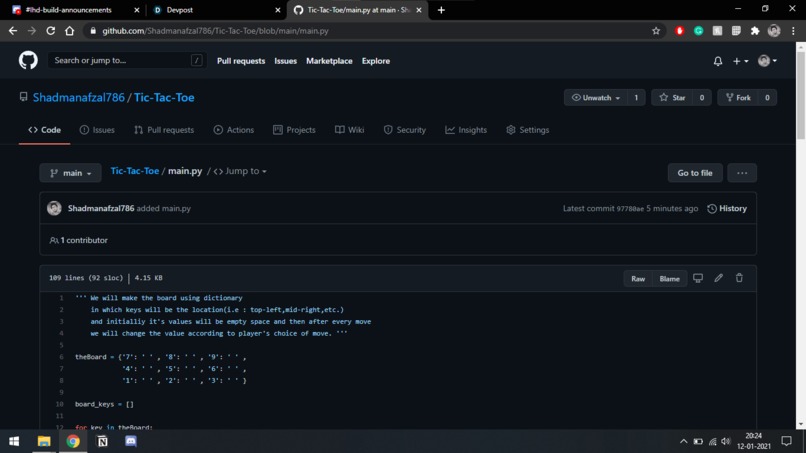Open Notion from taskbar

(102, 441)
